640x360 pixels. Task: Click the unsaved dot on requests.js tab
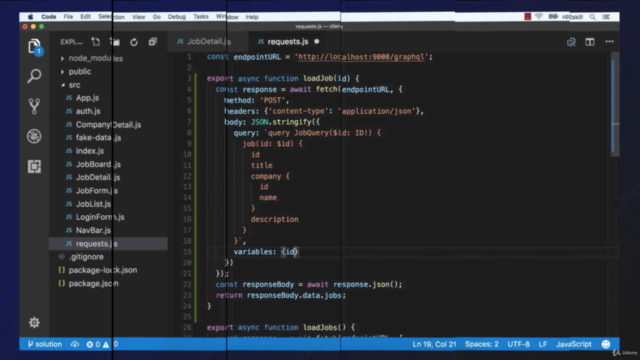tap(317, 42)
